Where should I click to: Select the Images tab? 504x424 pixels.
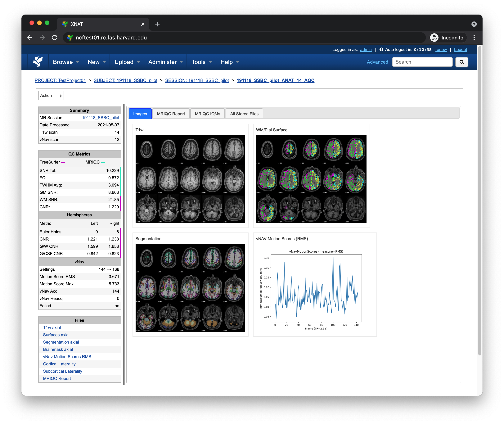pyautogui.click(x=140, y=114)
